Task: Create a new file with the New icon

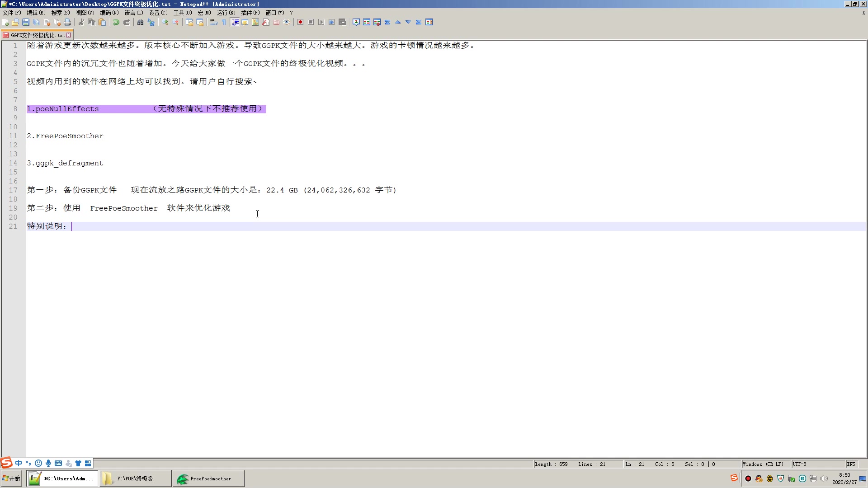Action: pyautogui.click(x=5, y=22)
